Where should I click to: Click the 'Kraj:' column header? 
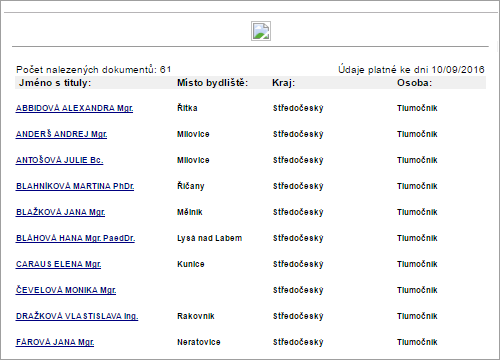[x=283, y=83]
